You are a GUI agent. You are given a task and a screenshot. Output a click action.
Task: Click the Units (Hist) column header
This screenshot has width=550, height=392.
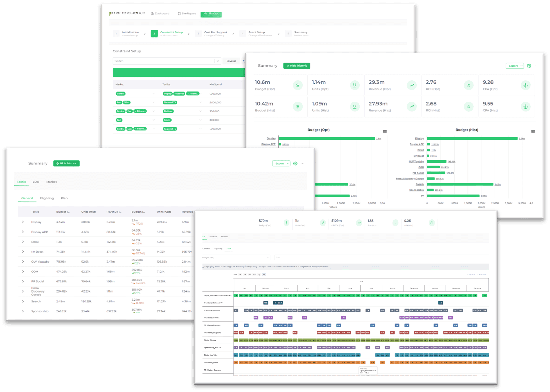88,212
